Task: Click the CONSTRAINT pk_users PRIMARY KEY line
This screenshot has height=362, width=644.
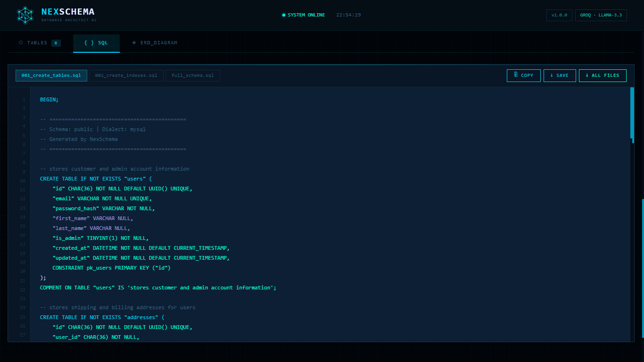Action: (x=111, y=268)
